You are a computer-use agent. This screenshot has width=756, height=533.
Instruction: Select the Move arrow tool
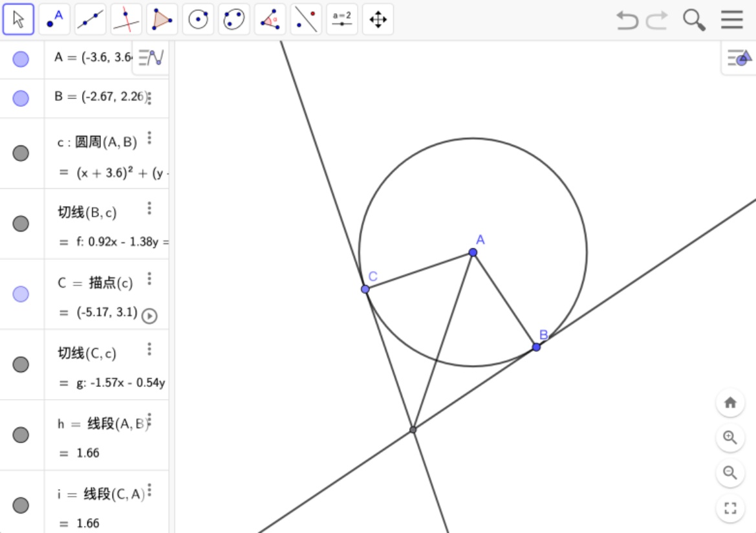(18, 20)
